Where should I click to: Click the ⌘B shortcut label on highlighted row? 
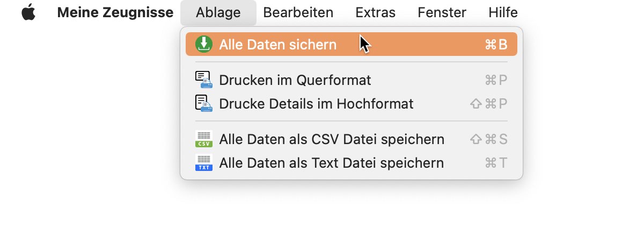tap(496, 45)
